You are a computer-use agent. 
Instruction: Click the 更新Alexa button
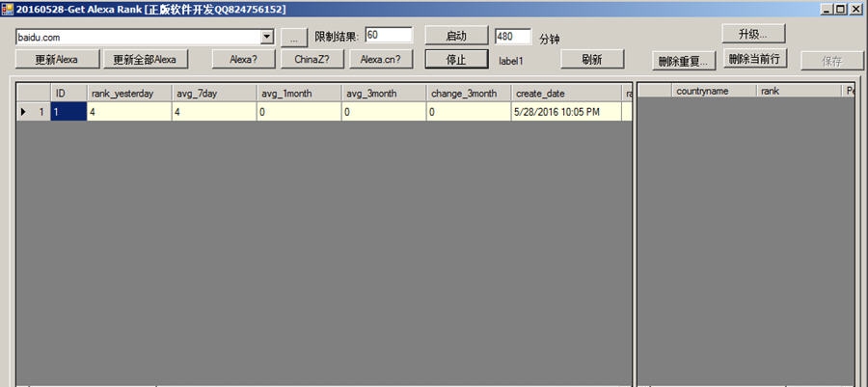tap(57, 59)
